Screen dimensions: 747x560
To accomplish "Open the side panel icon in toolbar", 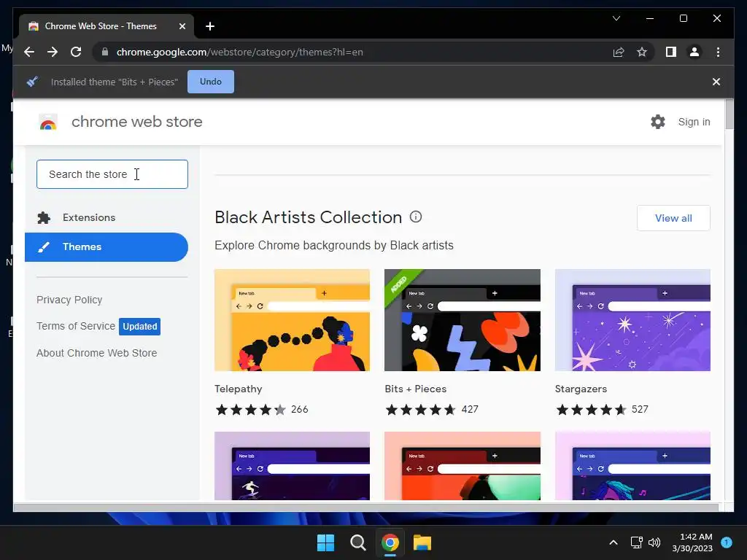I will [671, 52].
